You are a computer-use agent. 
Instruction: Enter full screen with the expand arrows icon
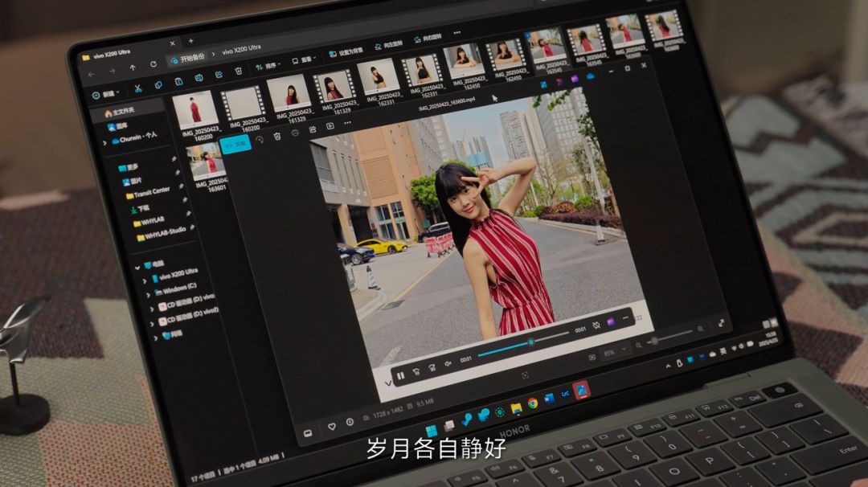point(721,323)
